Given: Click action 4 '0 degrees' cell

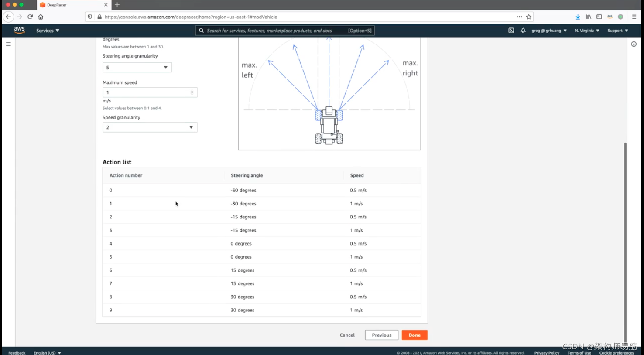Looking at the screenshot, I should [x=241, y=243].
